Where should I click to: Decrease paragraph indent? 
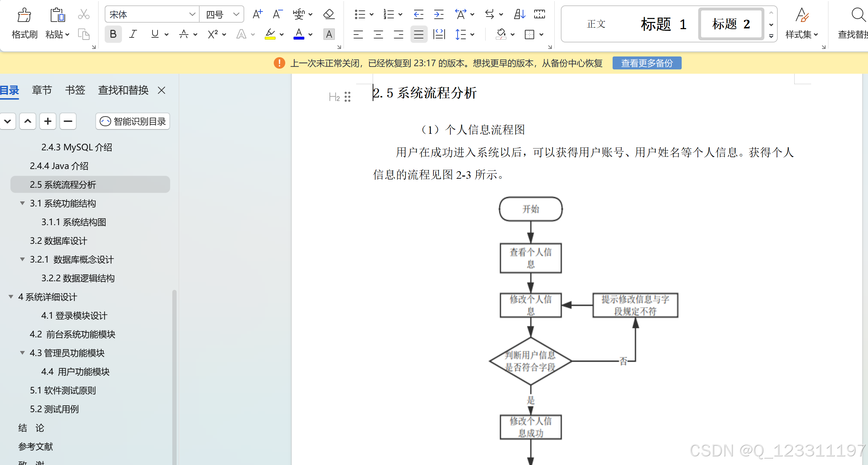(x=418, y=14)
